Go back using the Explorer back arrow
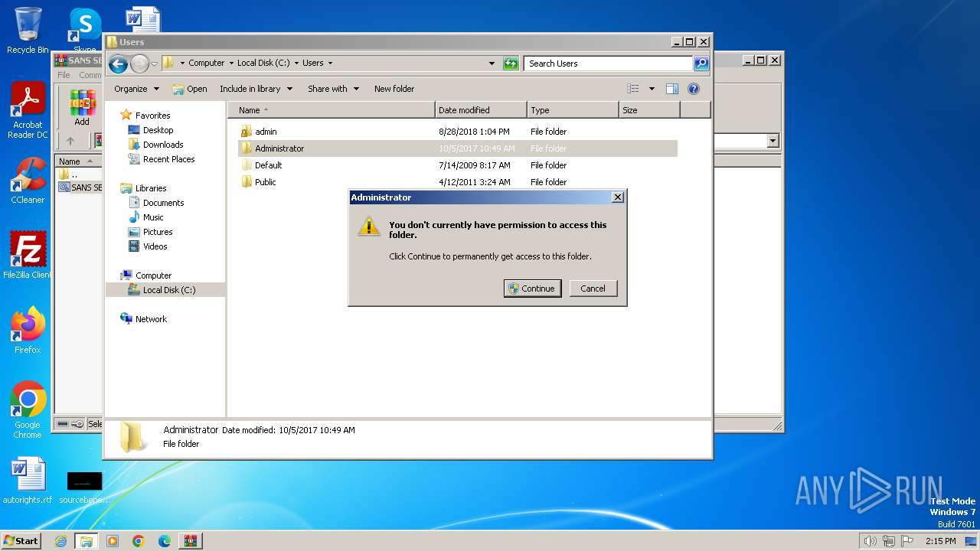The height and width of the screenshot is (551, 980). 118,64
